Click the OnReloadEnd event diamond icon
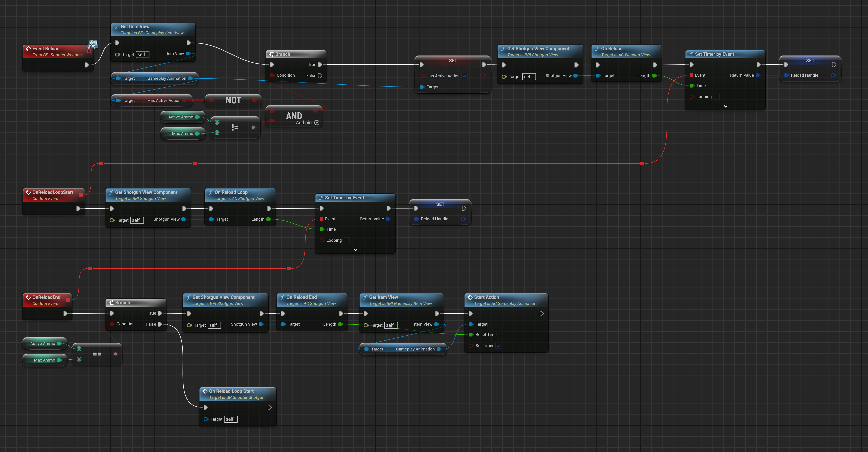Image resolution: width=868 pixels, height=452 pixels. point(28,297)
